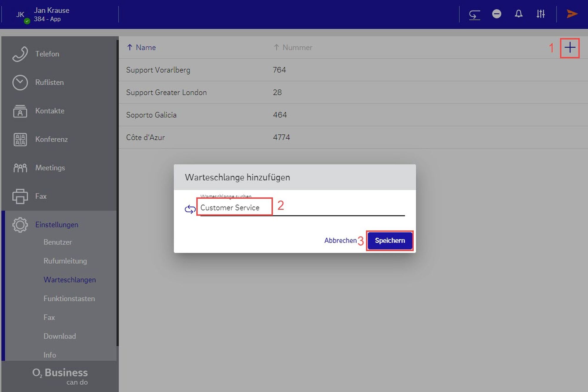Viewport: 588px width, 392px height.
Task: Click the plus icon to add queue
Action: [x=569, y=48]
